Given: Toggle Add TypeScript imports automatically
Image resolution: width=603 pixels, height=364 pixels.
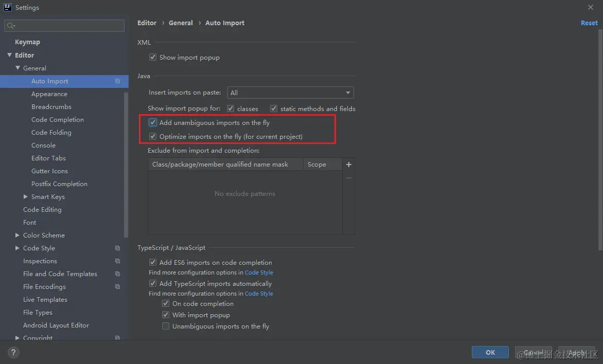Looking at the screenshot, I should [153, 283].
